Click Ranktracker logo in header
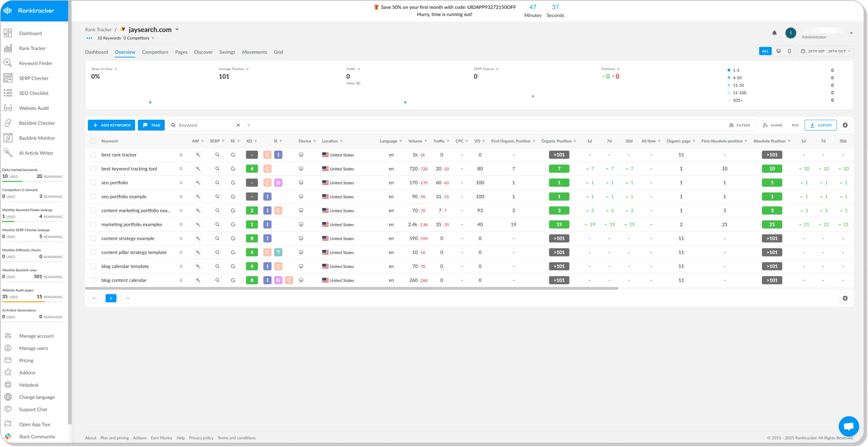Viewport: 868px width, 447px height. pos(29,10)
